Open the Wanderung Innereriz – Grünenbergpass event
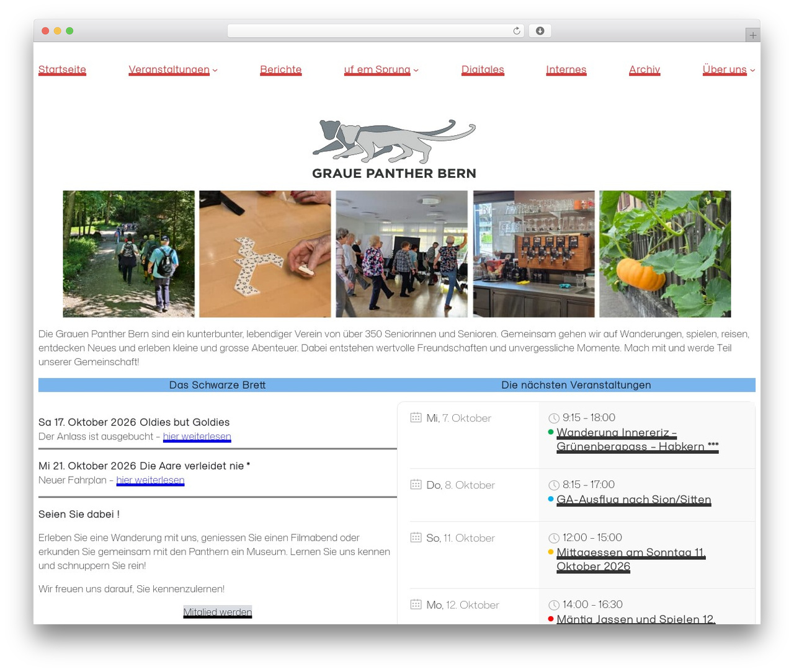The height and width of the screenshot is (672, 794). [x=637, y=440]
